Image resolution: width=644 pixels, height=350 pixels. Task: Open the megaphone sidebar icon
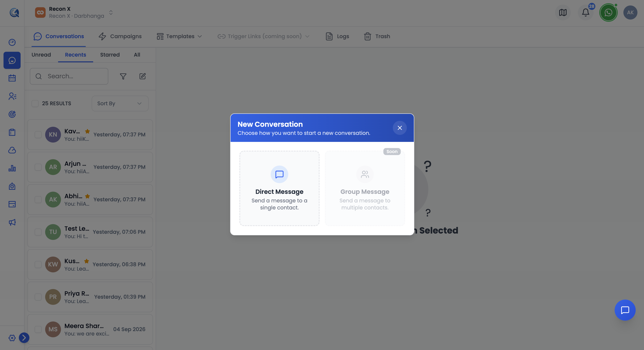coord(12,222)
